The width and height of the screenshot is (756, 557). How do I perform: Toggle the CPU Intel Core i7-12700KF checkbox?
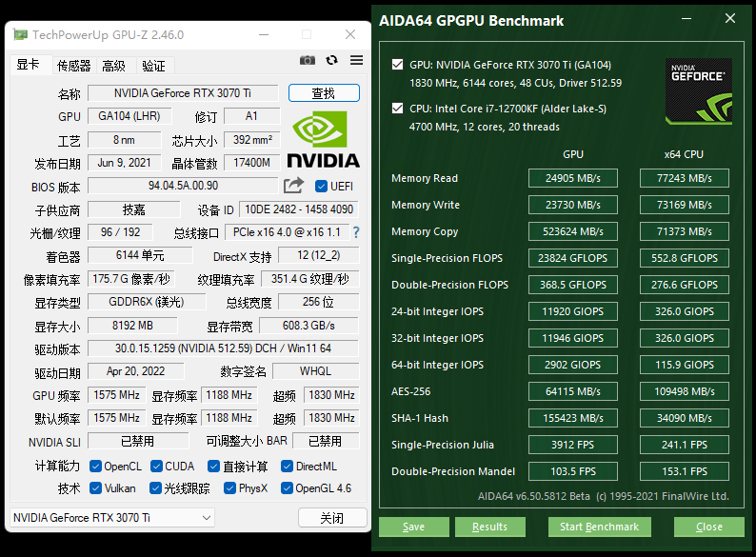pyautogui.click(x=397, y=109)
